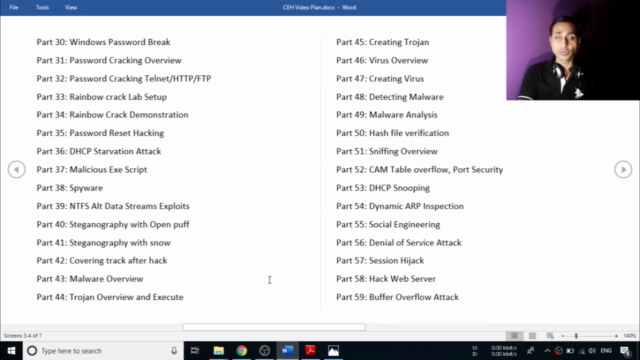Open the View menu

pos(71,7)
